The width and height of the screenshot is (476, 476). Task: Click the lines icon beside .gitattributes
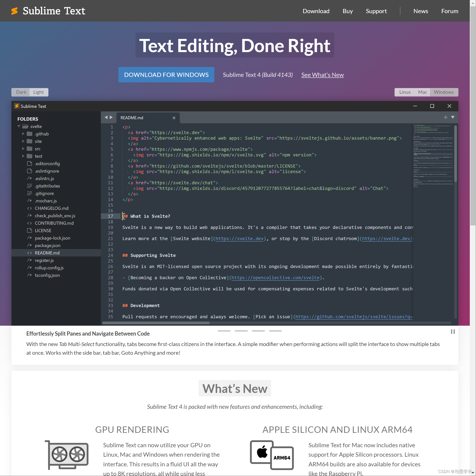point(30,186)
